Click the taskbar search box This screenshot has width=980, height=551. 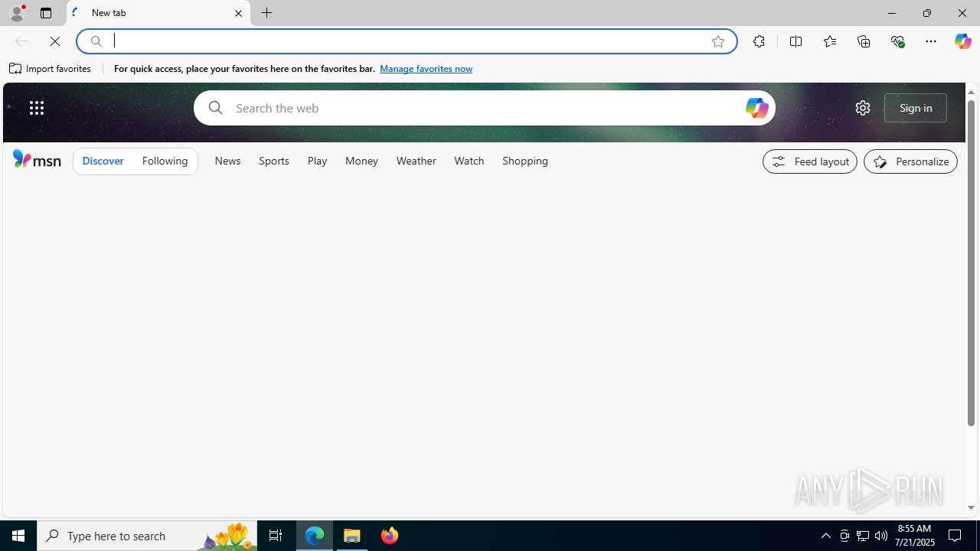point(147,536)
